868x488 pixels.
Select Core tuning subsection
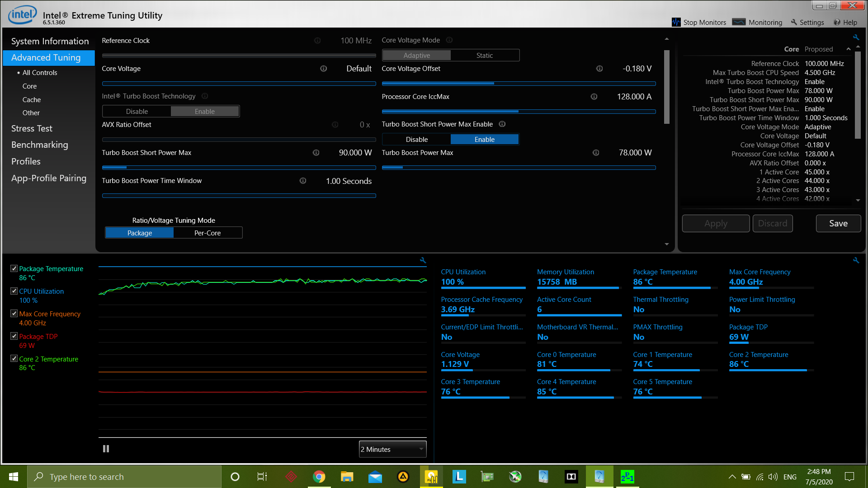pos(29,86)
